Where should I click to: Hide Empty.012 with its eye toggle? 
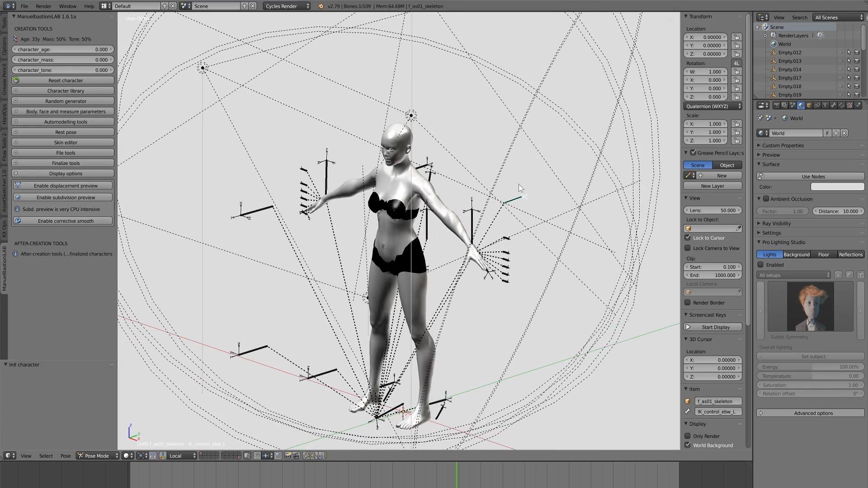pos(840,52)
